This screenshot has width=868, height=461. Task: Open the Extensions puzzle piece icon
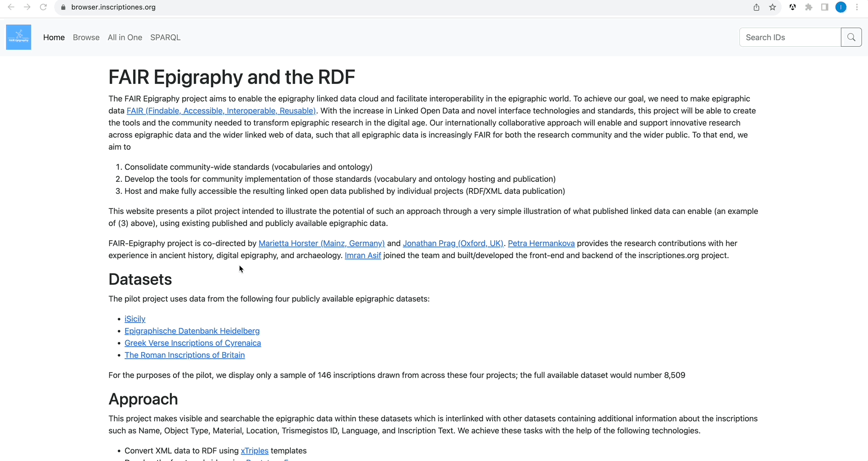[x=809, y=7]
